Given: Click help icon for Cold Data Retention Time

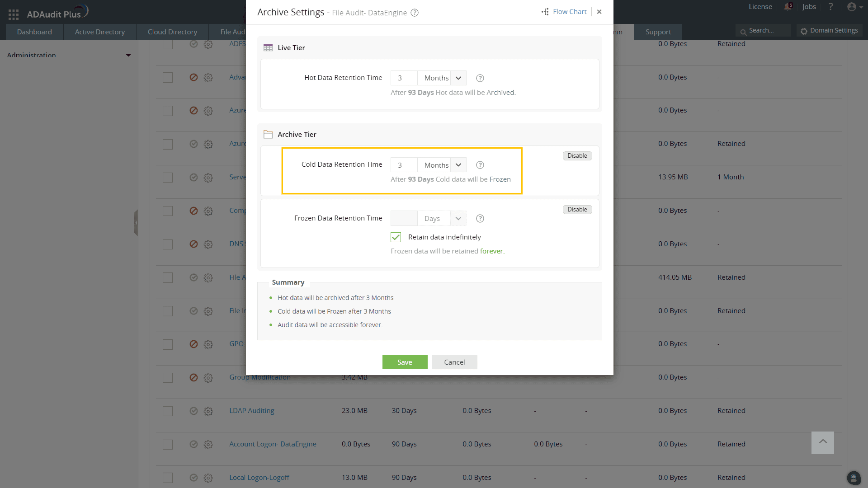Looking at the screenshot, I should point(480,165).
